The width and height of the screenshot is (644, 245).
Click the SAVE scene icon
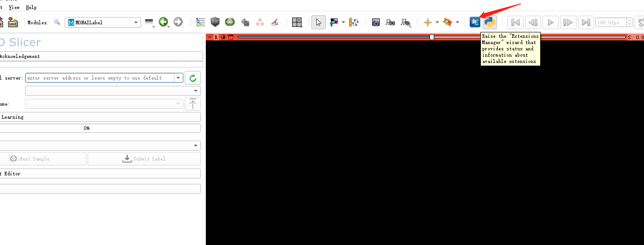[13, 22]
